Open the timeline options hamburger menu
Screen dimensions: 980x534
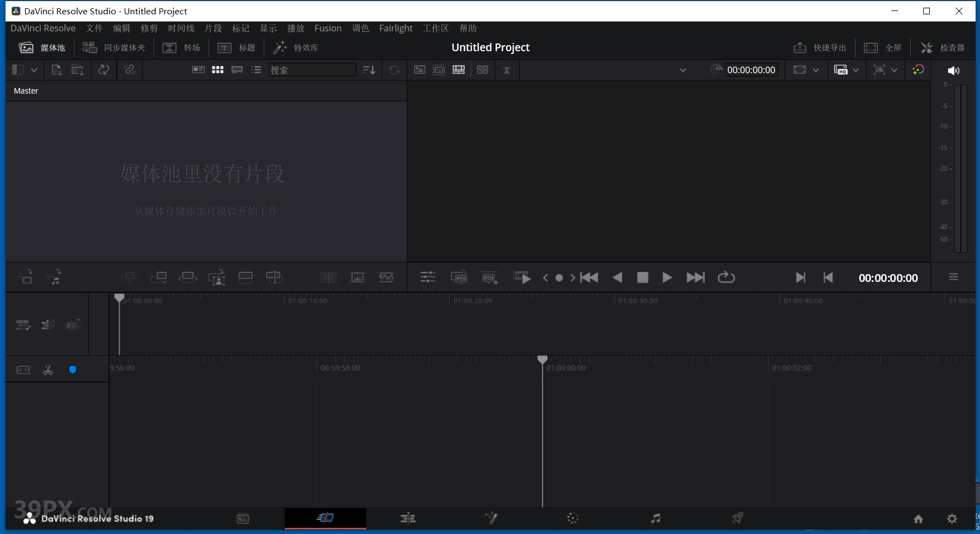[x=954, y=277]
